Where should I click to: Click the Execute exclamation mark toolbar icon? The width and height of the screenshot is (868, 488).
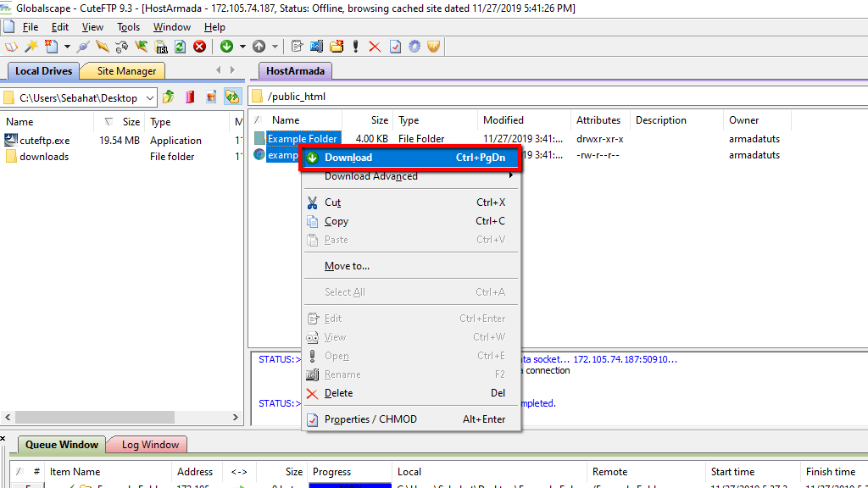[x=355, y=47]
